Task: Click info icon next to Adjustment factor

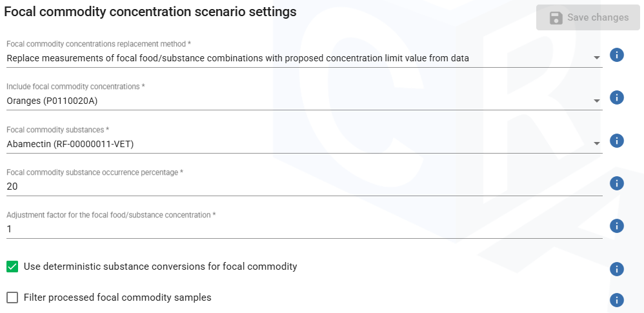Action: pyautogui.click(x=616, y=226)
